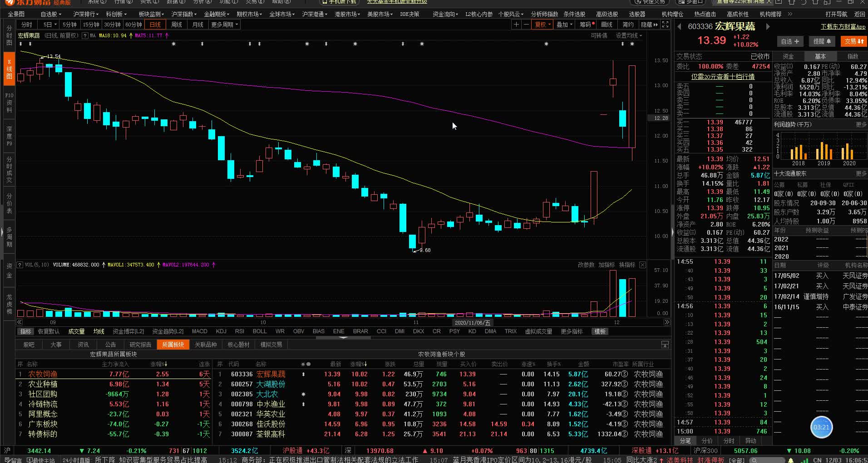Toggle 简约 simple view
Viewport: 868px width, 463px height.
(x=628, y=25)
